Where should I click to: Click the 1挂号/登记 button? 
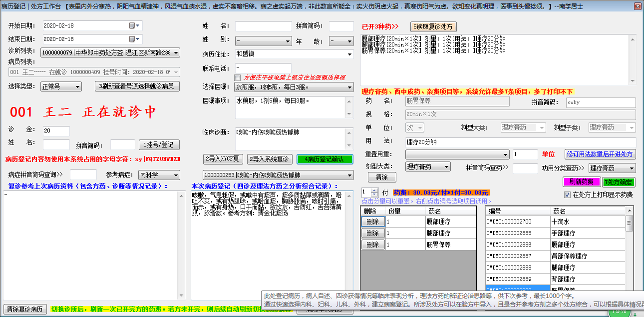pyautogui.click(x=158, y=145)
